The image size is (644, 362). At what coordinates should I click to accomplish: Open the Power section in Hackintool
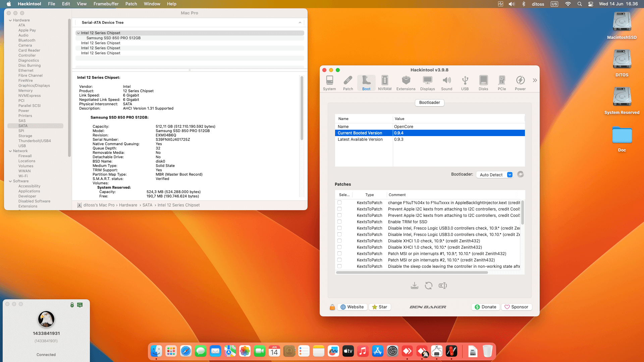pyautogui.click(x=520, y=83)
